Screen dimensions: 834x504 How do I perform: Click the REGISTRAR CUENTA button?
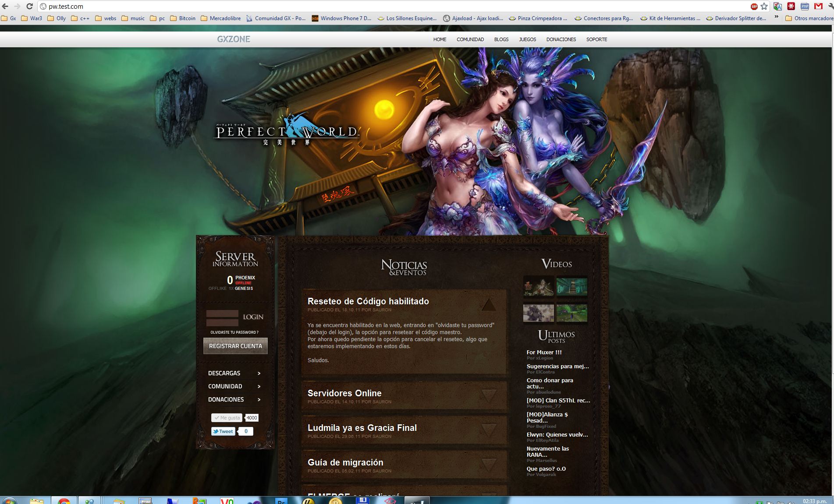pos(235,346)
